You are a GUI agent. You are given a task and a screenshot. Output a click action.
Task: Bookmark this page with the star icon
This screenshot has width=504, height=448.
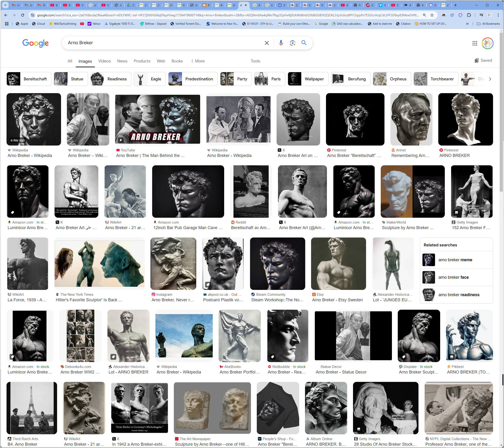click(432, 15)
